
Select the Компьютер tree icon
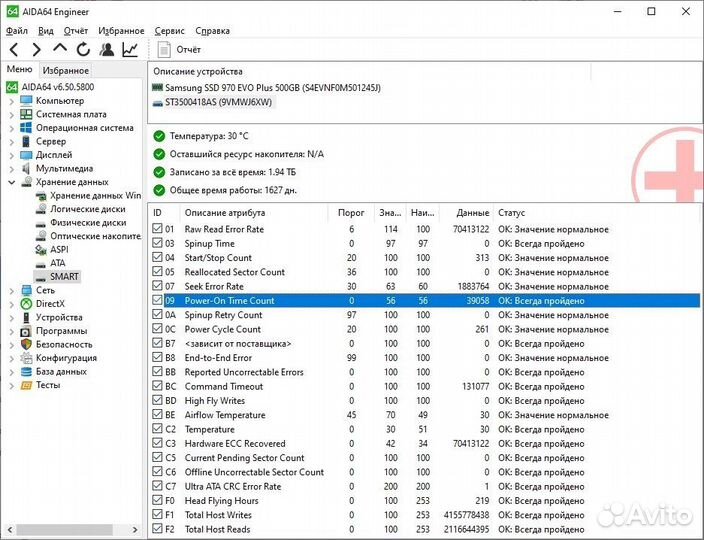(x=26, y=101)
